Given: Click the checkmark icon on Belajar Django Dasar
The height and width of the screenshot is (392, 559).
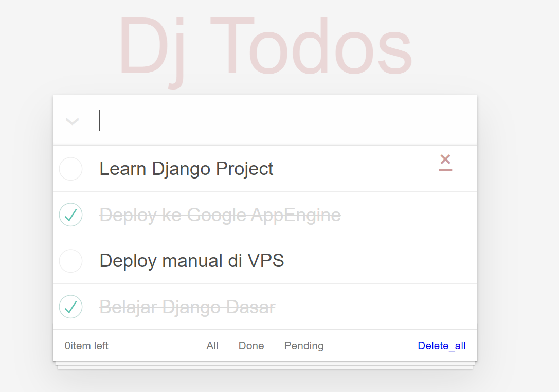Looking at the screenshot, I should 70,307.
